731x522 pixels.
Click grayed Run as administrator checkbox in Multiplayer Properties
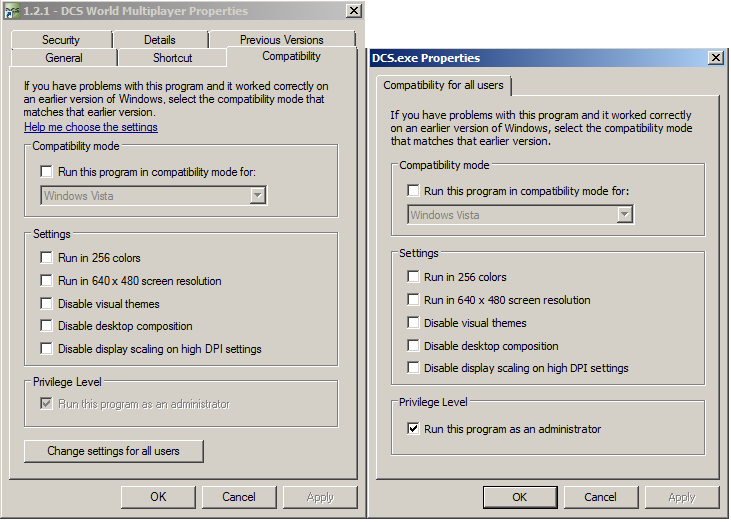click(x=46, y=403)
